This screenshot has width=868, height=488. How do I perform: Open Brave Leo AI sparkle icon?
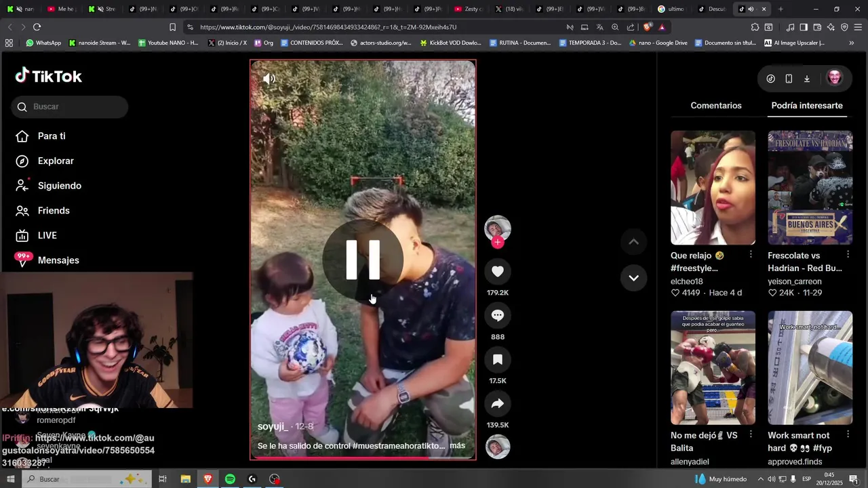(x=831, y=27)
